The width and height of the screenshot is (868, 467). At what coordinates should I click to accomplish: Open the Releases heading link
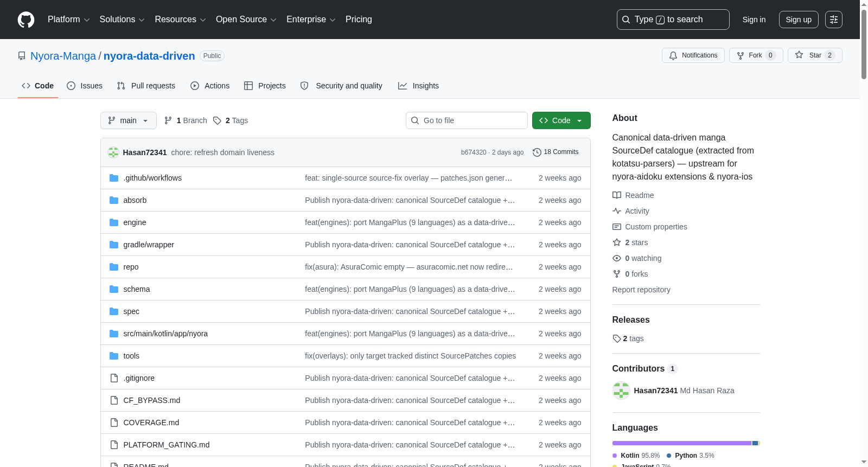click(631, 320)
